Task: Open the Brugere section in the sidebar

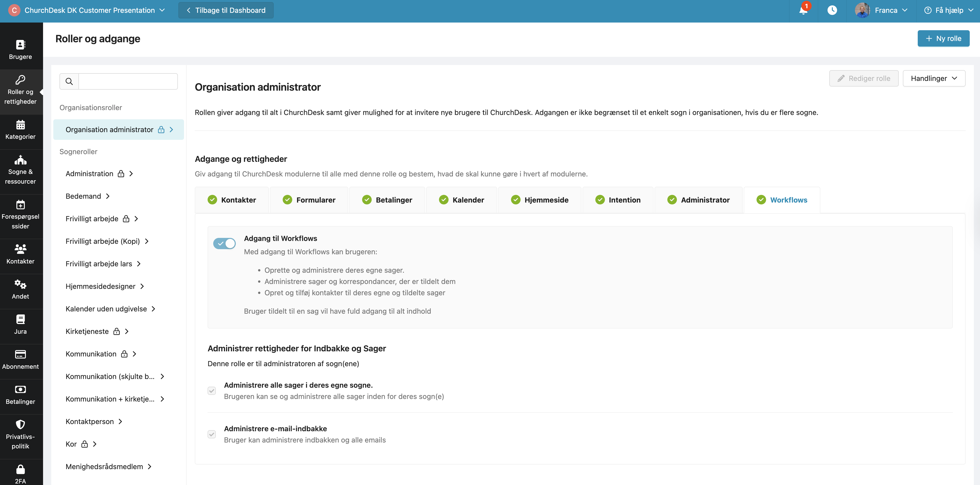Action: pyautogui.click(x=21, y=49)
